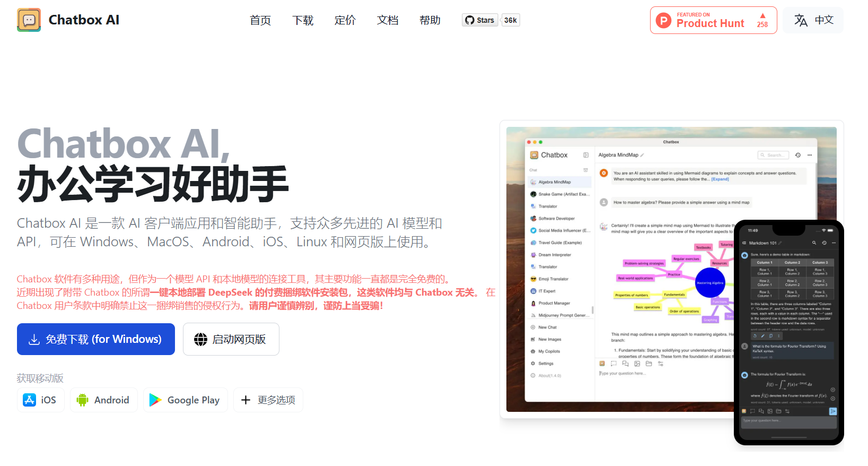Select Algebra MindMap in screenshot sidebar
This screenshot has width=868, height=466.
coord(559,182)
